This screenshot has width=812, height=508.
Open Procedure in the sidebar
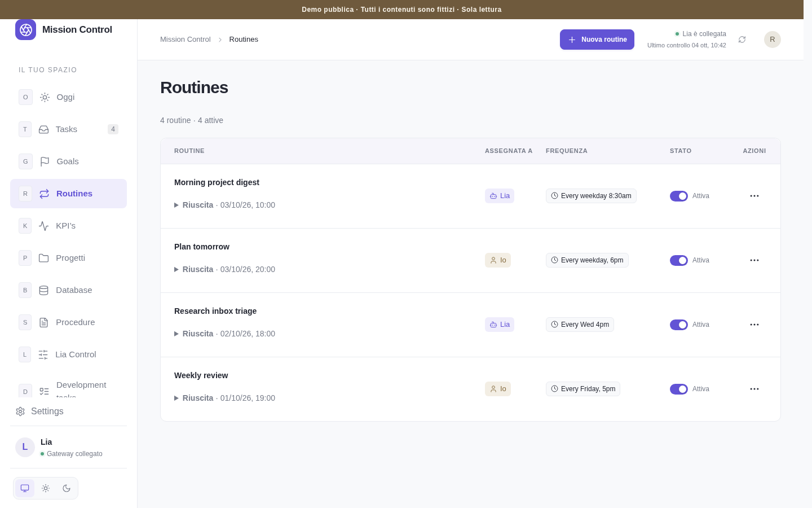pos(68,322)
